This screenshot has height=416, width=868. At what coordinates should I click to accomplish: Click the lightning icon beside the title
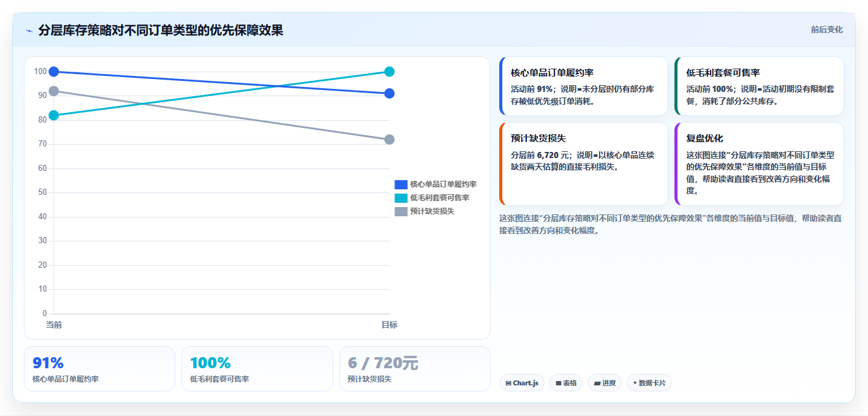point(29,31)
